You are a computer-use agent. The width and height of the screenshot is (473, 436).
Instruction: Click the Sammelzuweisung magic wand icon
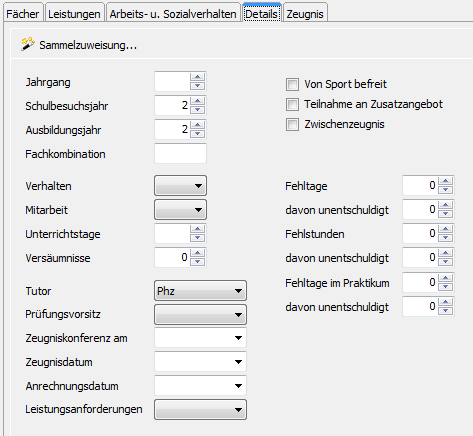[28, 44]
